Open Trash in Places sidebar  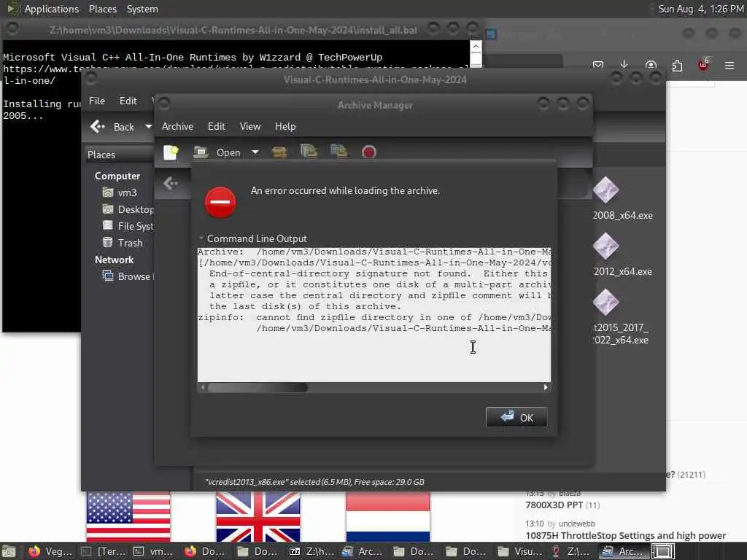point(123,243)
